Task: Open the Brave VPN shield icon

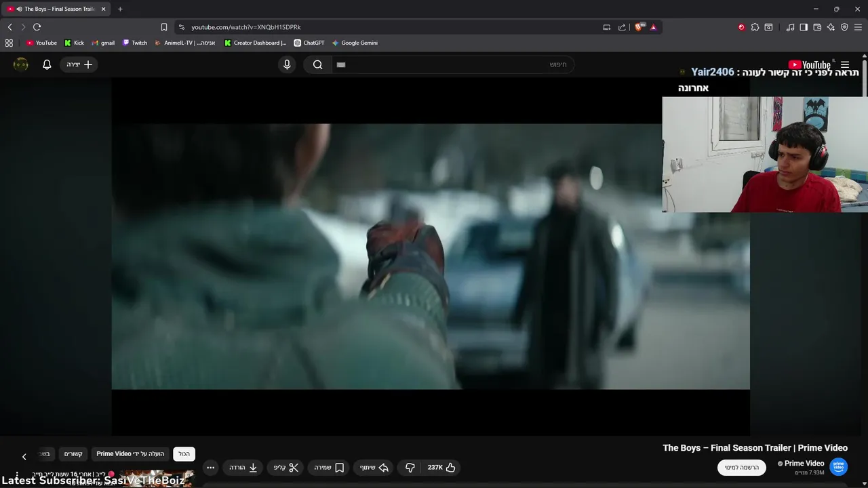Action: point(844,27)
